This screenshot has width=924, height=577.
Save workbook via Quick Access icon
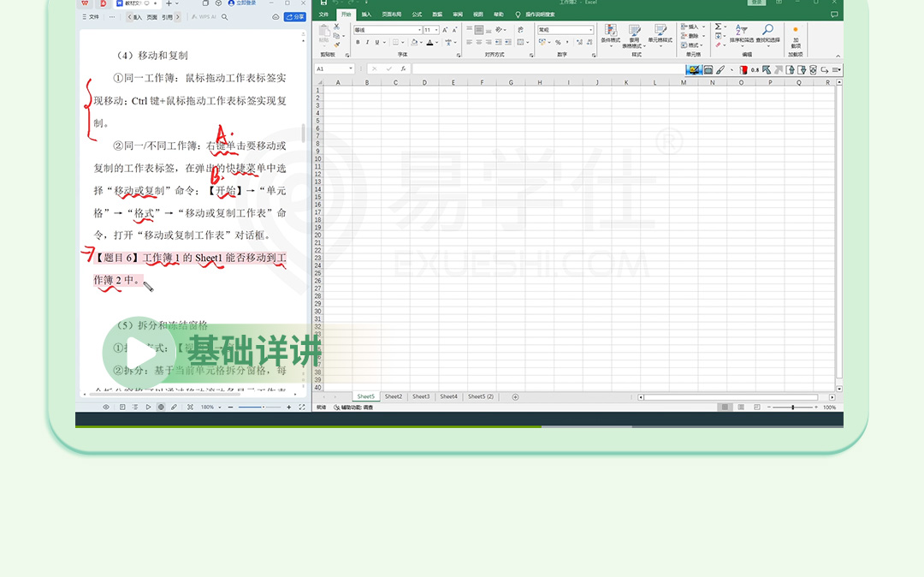point(323,3)
